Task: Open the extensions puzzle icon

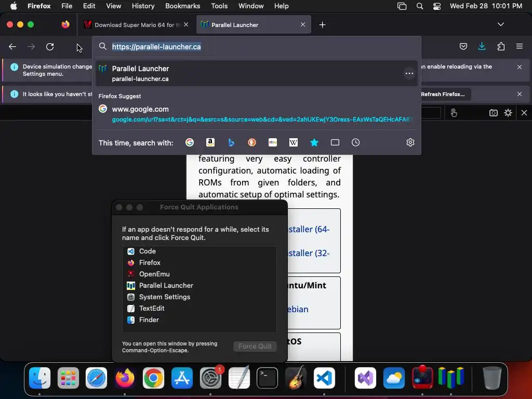Action: pyautogui.click(x=501, y=46)
